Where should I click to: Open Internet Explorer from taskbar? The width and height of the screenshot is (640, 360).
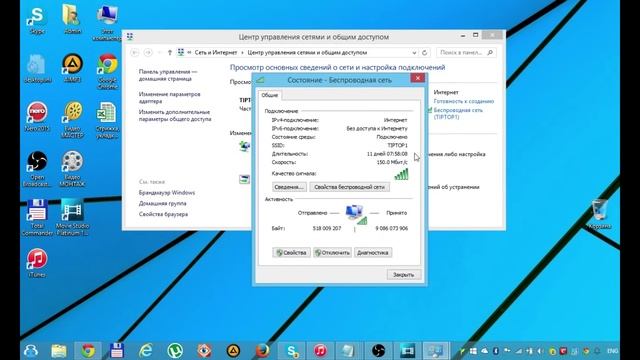coord(146,351)
